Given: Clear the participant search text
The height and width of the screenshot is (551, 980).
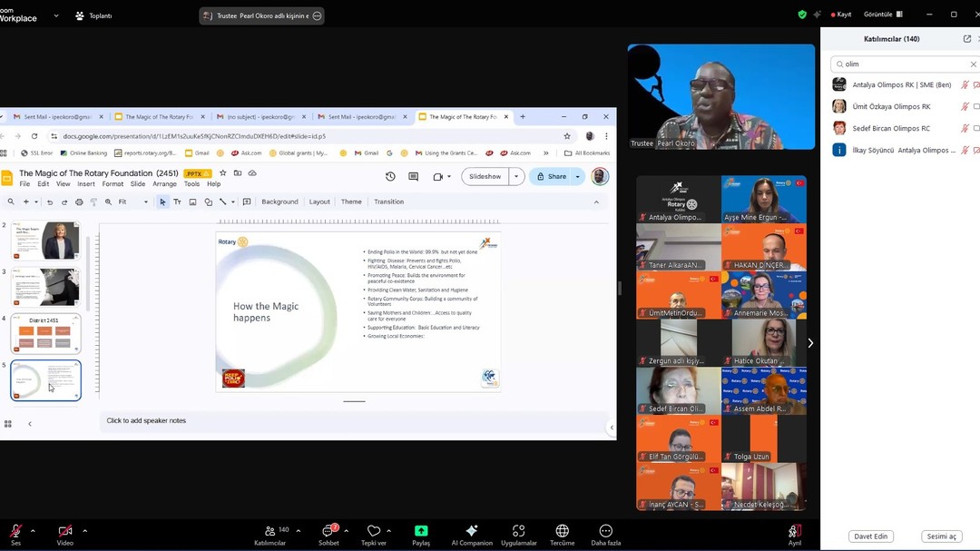Looking at the screenshot, I should [974, 64].
